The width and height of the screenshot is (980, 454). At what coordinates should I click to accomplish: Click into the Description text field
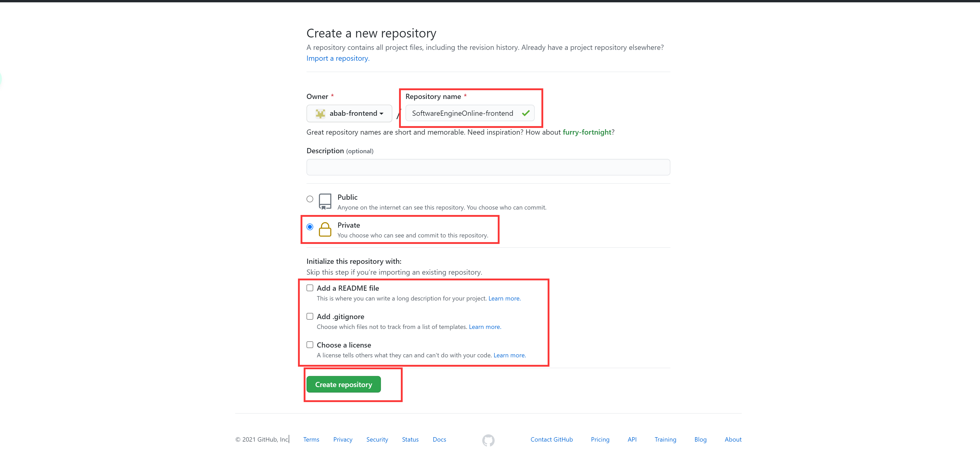coord(488,167)
